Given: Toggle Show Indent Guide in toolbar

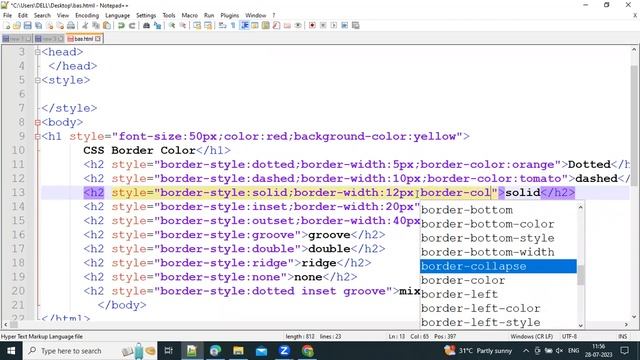Looking at the screenshot, I should tap(245, 25).
